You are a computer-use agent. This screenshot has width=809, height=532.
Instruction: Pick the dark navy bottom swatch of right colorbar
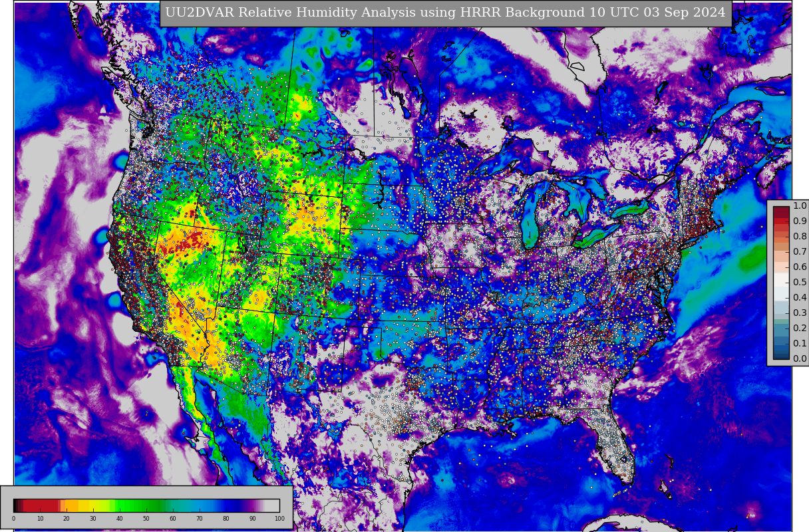tap(781, 355)
